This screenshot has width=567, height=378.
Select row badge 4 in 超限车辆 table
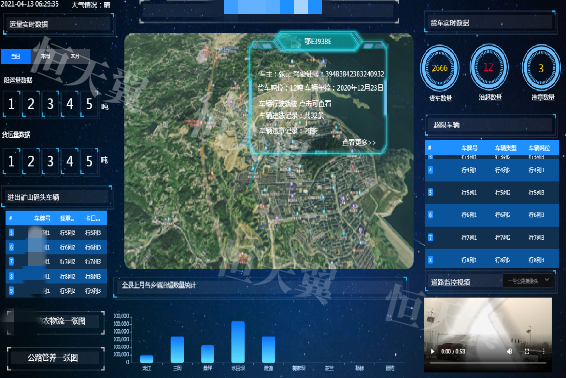[x=430, y=170]
